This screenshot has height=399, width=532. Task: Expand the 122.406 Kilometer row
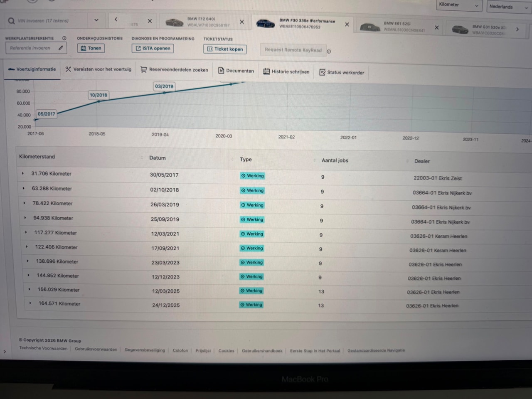tap(27, 247)
